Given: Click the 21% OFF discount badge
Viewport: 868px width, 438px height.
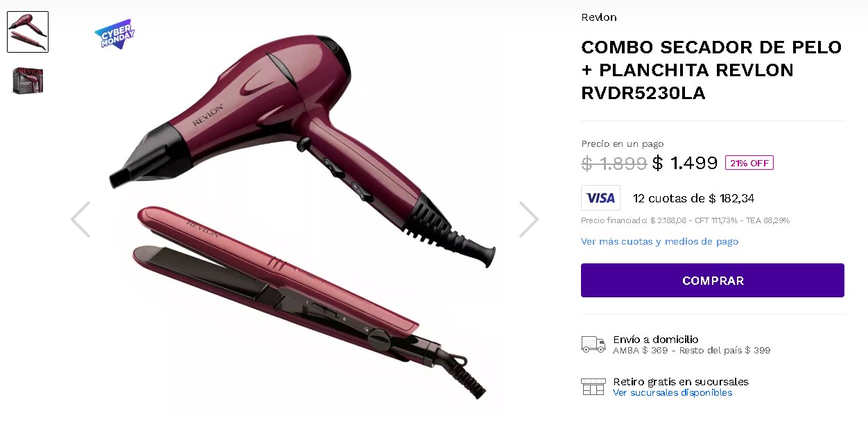Looking at the screenshot, I should coord(749,163).
